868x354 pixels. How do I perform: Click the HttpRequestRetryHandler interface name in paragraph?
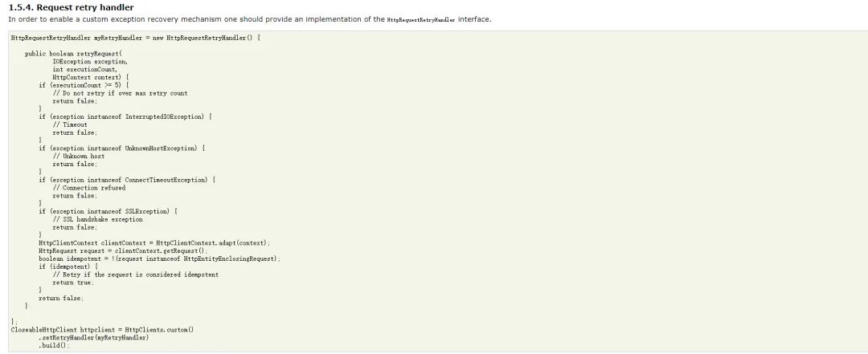tap(420, 19)
